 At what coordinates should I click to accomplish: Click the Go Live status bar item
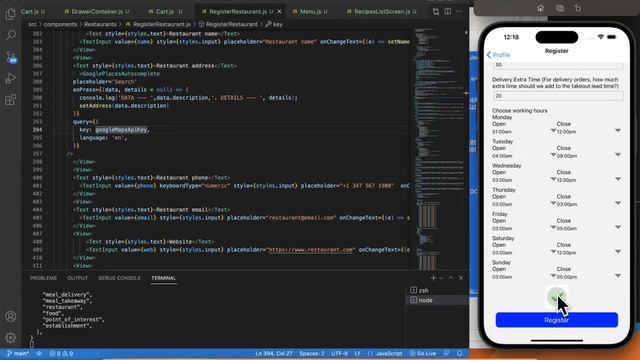click(424, 353)
